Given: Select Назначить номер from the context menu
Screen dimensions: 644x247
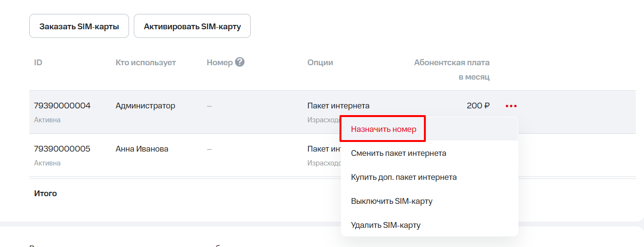Looking at the screenshot, I should (x=383, y=129).
